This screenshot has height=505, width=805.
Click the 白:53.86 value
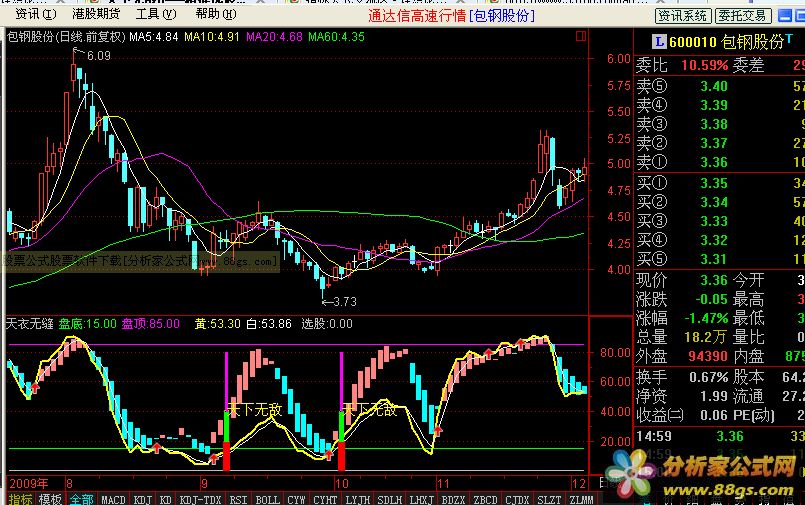(x=269, y=324)
